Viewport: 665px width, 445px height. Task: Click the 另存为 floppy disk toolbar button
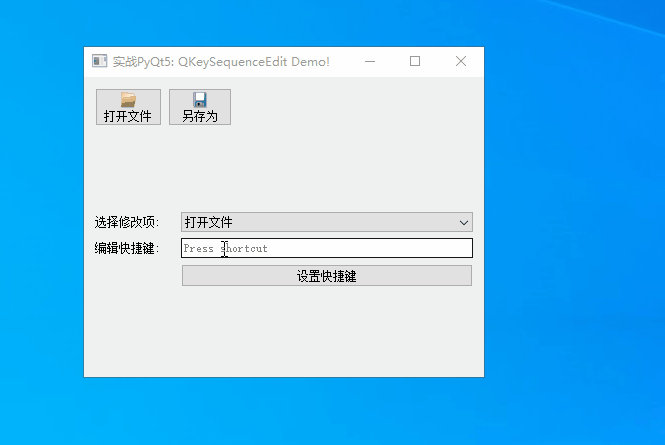pos(200,107)
